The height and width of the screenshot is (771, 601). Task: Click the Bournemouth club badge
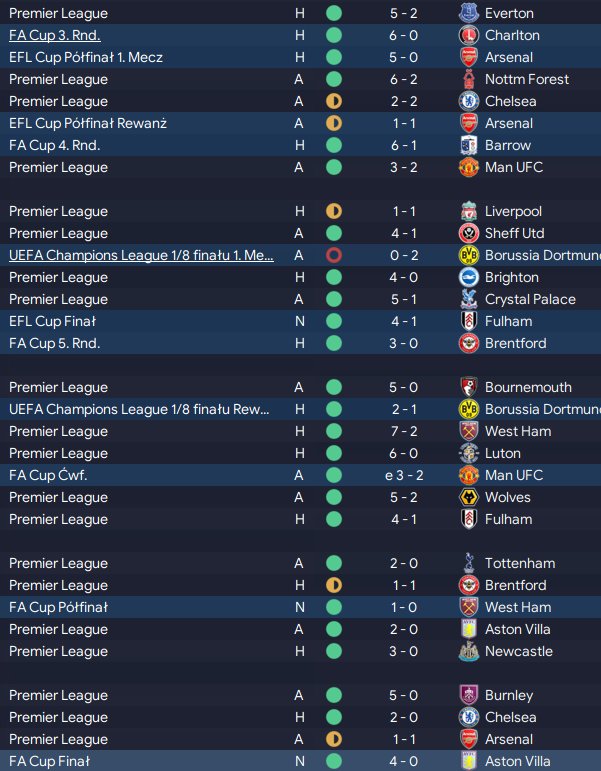467,388
